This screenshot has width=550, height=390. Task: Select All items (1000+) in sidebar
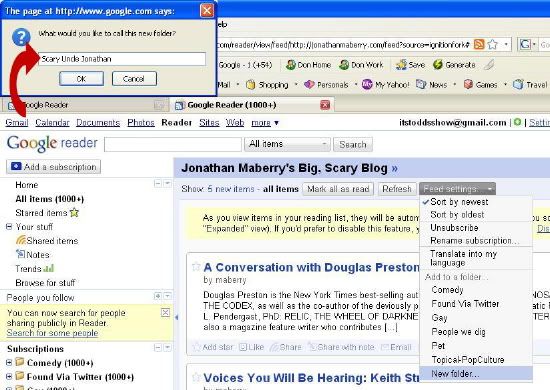tap(49, 199)
